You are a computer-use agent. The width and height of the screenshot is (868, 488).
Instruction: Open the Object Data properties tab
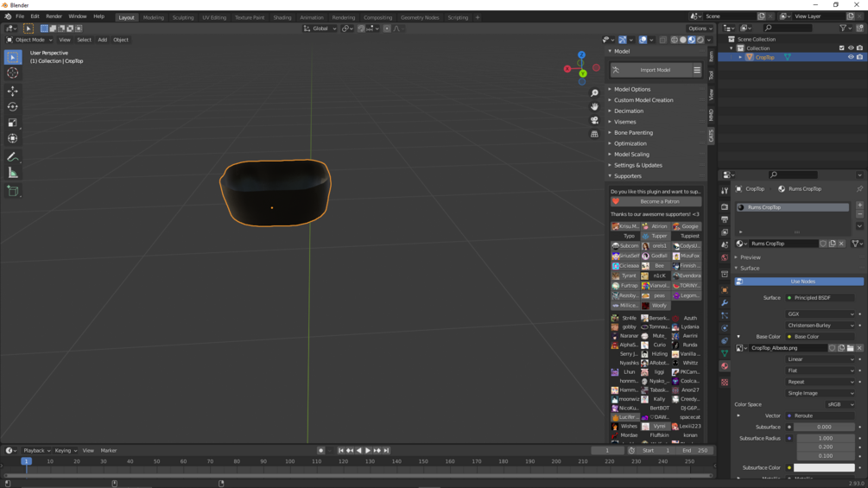pos(725,353)
